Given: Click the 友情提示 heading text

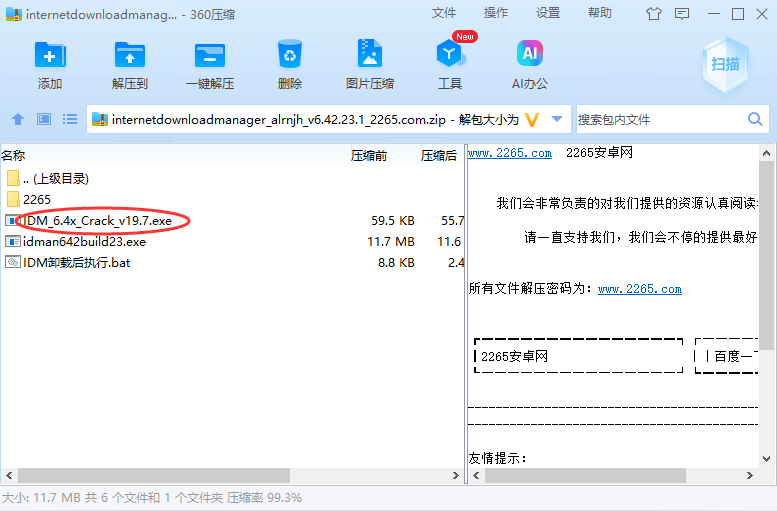Looking at the screenshot, I should pyautogui.click(x=497, y=458).
